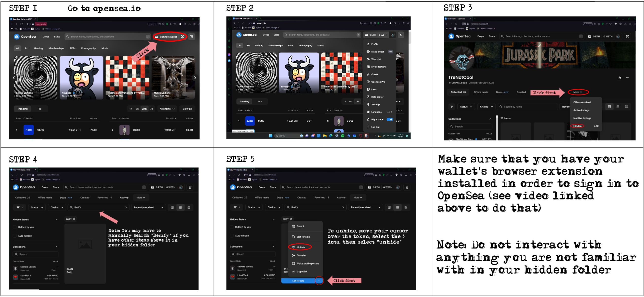Choose 'Hidden' from the More menu
644x297 pixels.
(577, 126)
